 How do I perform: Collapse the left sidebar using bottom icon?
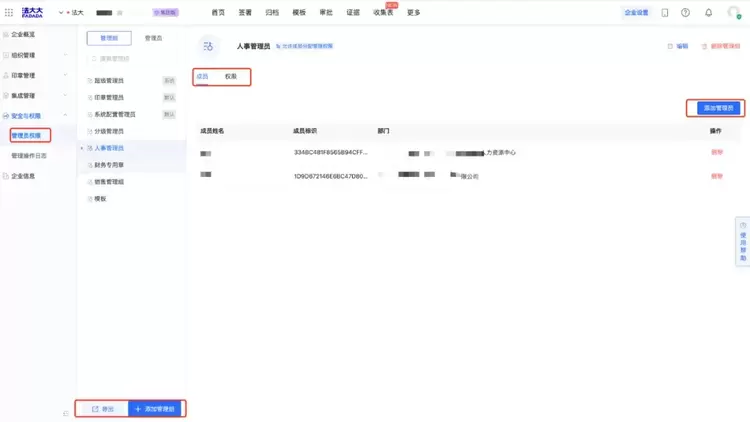[66, 413]
